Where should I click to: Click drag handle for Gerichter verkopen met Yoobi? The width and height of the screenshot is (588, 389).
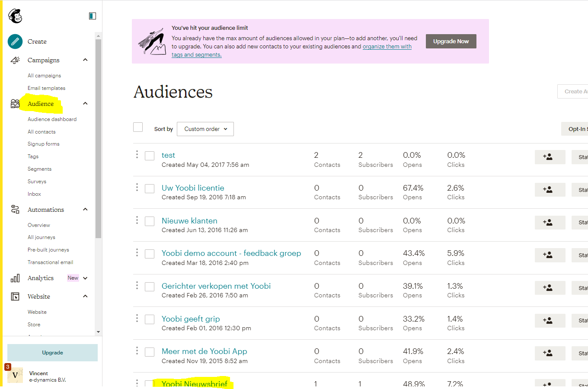[137, 285]
